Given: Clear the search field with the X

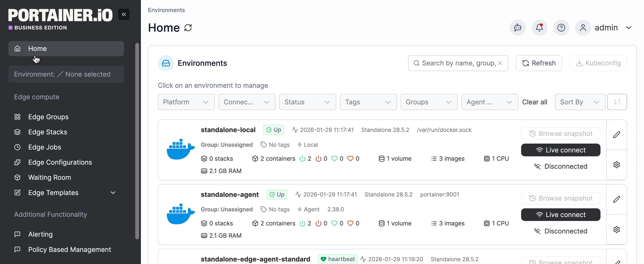Looking at the screenshot, I should pyautogui.click(x=500, y=63).
